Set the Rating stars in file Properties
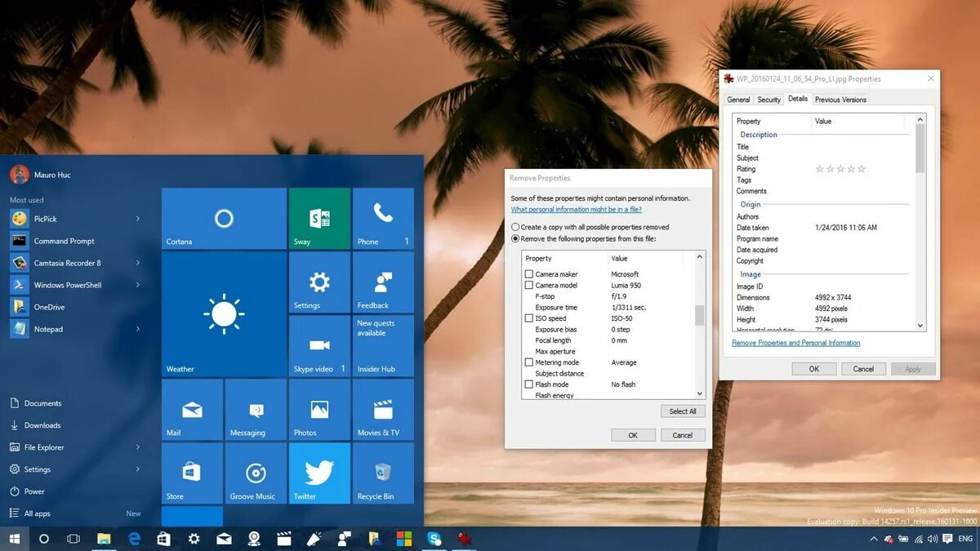980x551 pixels. 840,169
